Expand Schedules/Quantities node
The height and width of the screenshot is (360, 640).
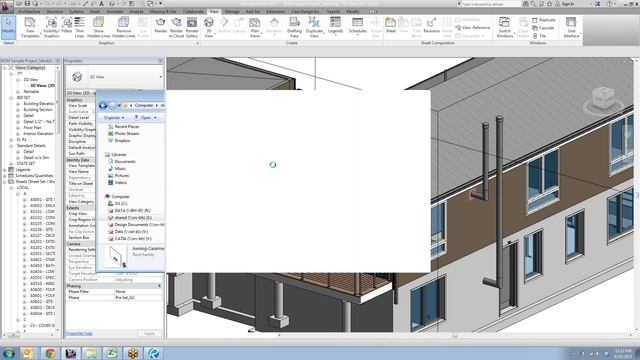(x=4, y=176)
